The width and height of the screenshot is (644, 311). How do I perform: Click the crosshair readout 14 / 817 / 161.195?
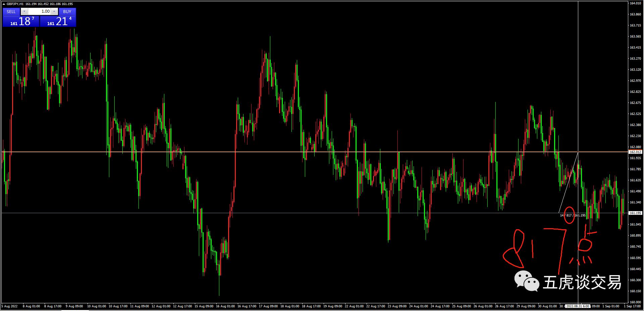click(x=573, y=215)
